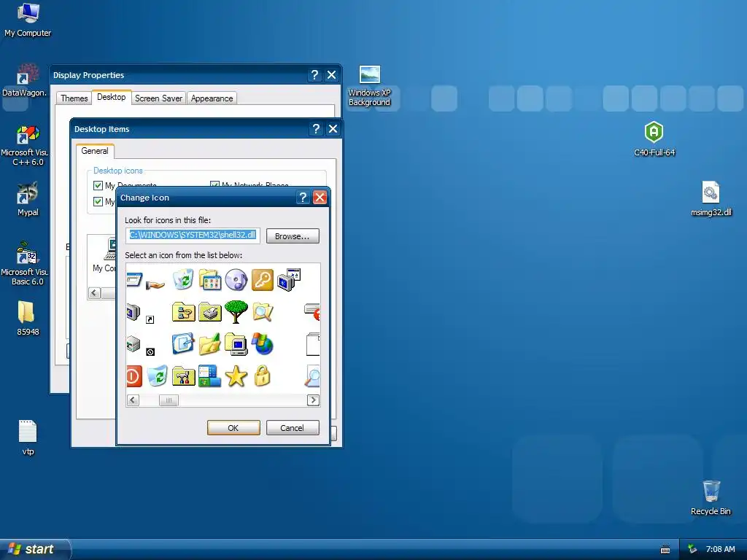Select the small shortcut arrow overlay icon
Viewport: 747px width, 560px height.
tap(150, 319)
